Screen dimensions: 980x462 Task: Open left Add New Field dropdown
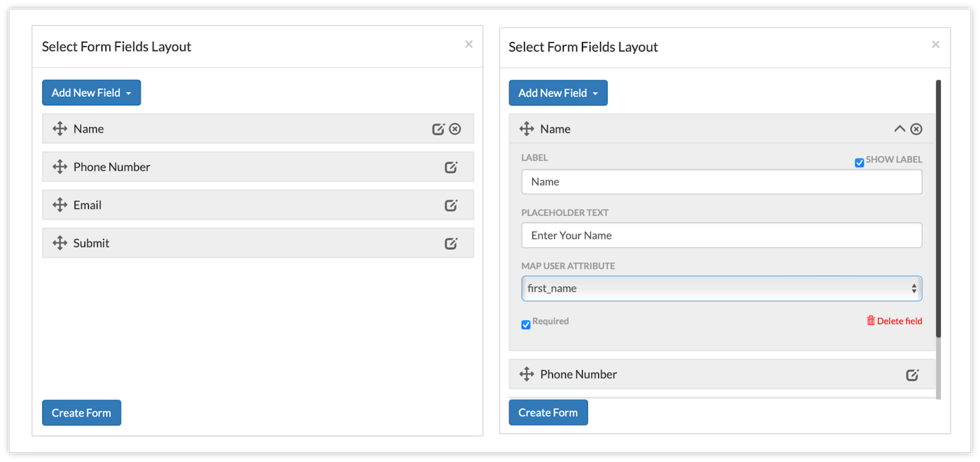91,93
